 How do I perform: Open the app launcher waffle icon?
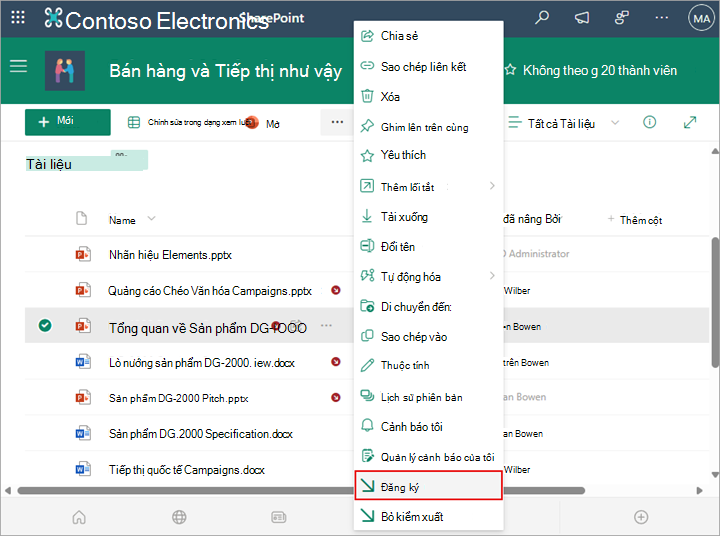pyautogui.click(x=18, y=18)
